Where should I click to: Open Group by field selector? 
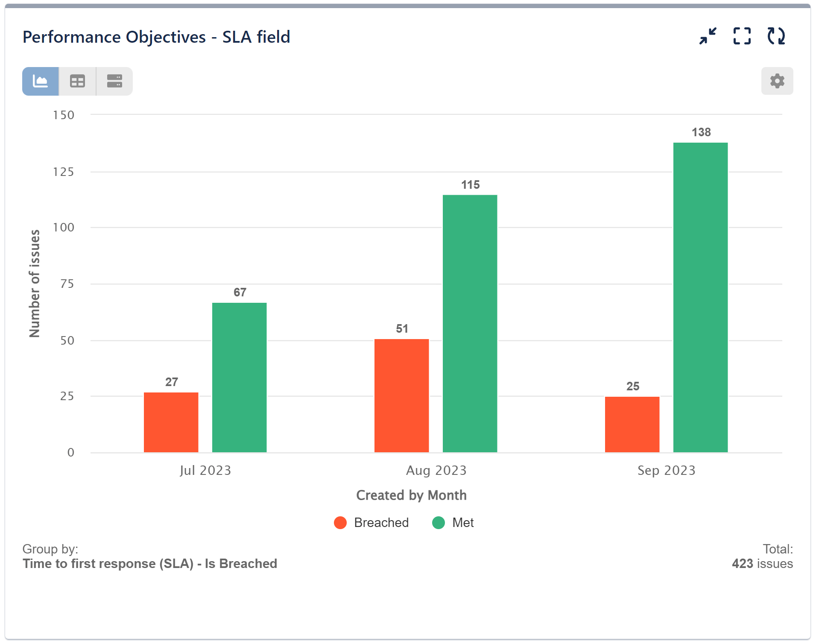(x=150, y=564)
